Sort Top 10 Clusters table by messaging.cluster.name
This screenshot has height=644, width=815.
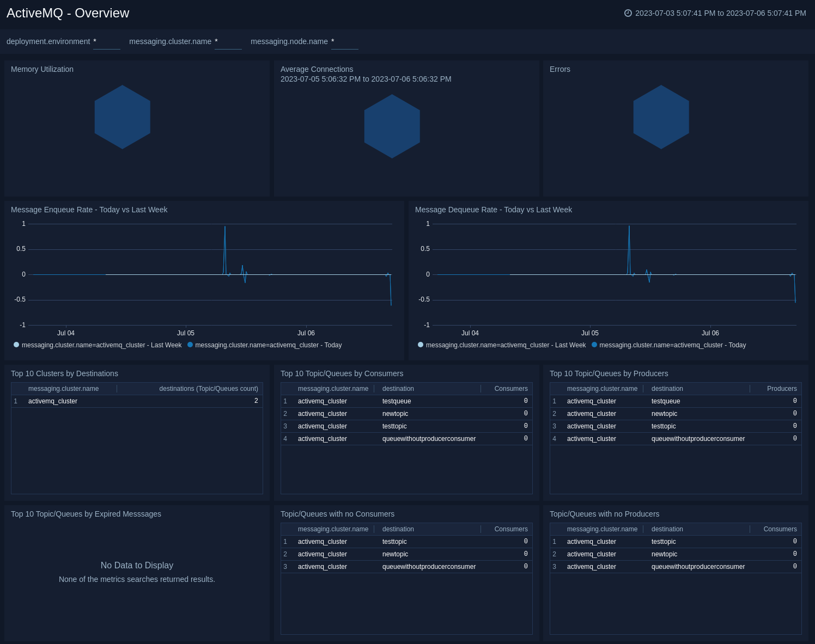coord(64,389)
